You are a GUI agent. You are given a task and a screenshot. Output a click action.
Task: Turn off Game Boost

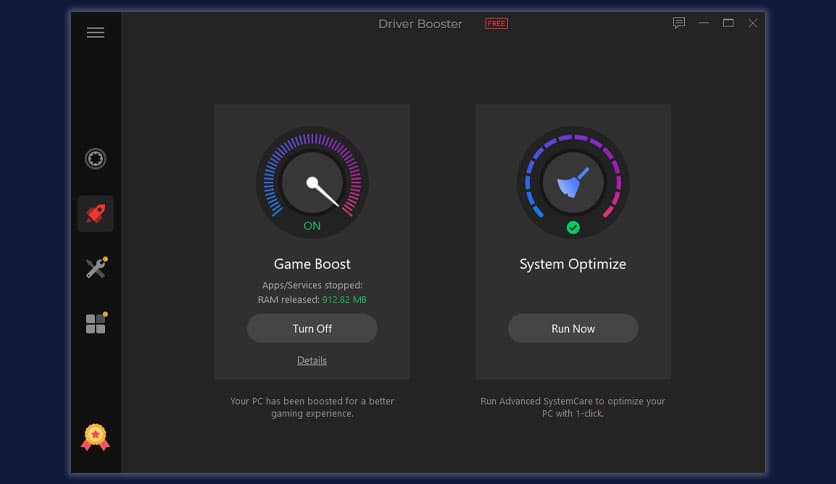pos(312,328)
